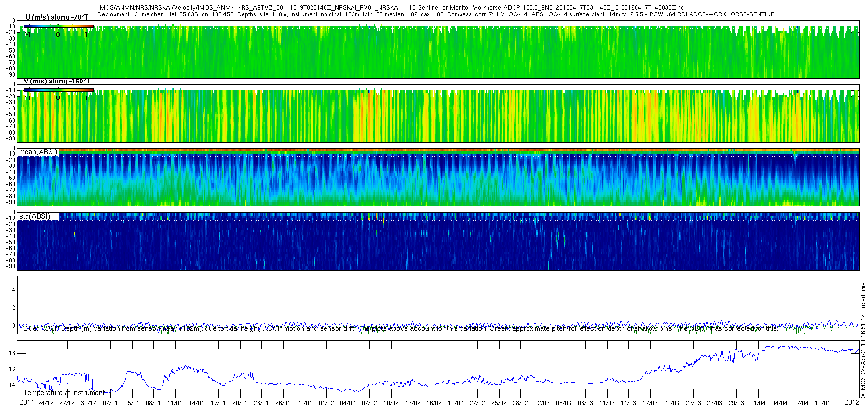Click the '05/03' date tick label
The height and width of the screenshot is (410, 868).
(564, 403)
